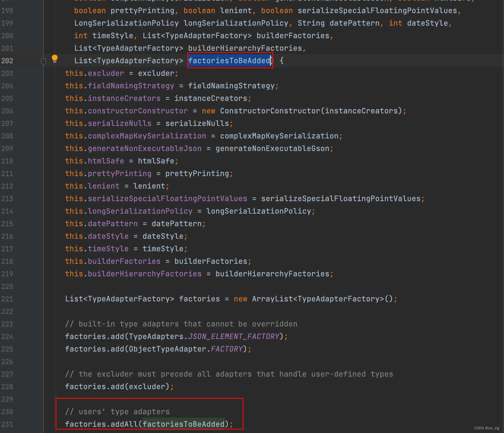Click the 'excluder must precede' comment
The width and height of the screenshot is (504, 433).
click(229, 374)
